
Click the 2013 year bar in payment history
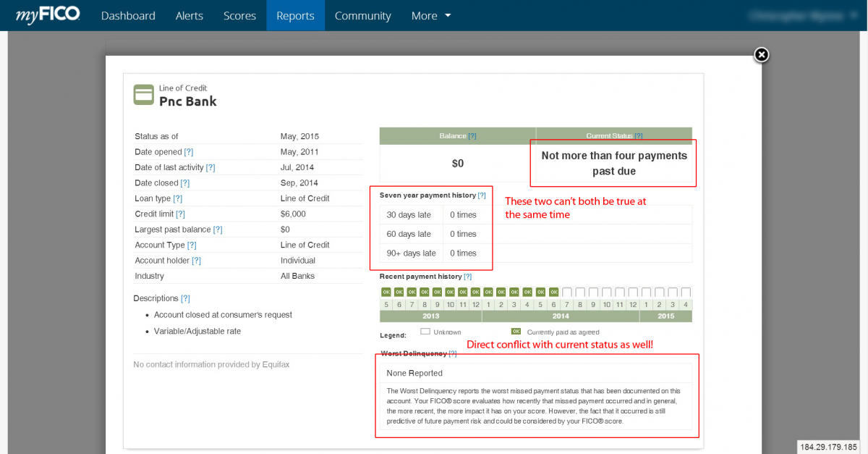click(430, 316)
